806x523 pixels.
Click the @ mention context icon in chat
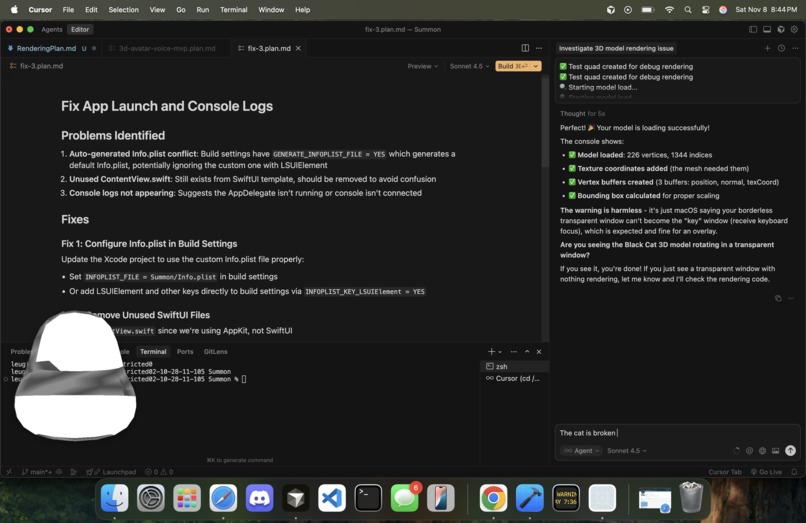749,450
